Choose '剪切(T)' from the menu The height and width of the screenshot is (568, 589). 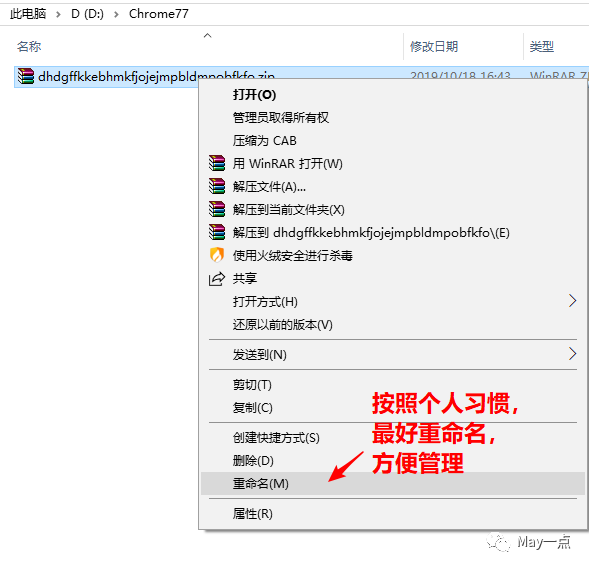(393, 385)
